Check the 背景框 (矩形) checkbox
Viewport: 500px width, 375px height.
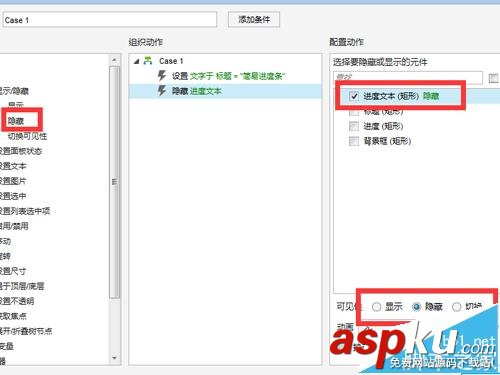tap(354, 141)
